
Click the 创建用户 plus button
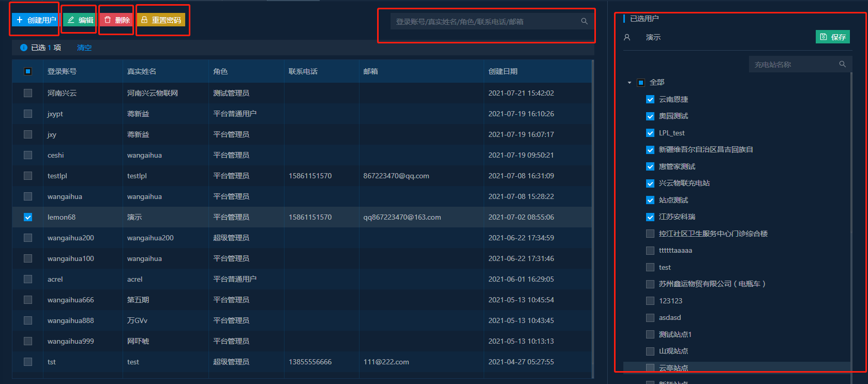pyautogui.click(x=35, y=20)
